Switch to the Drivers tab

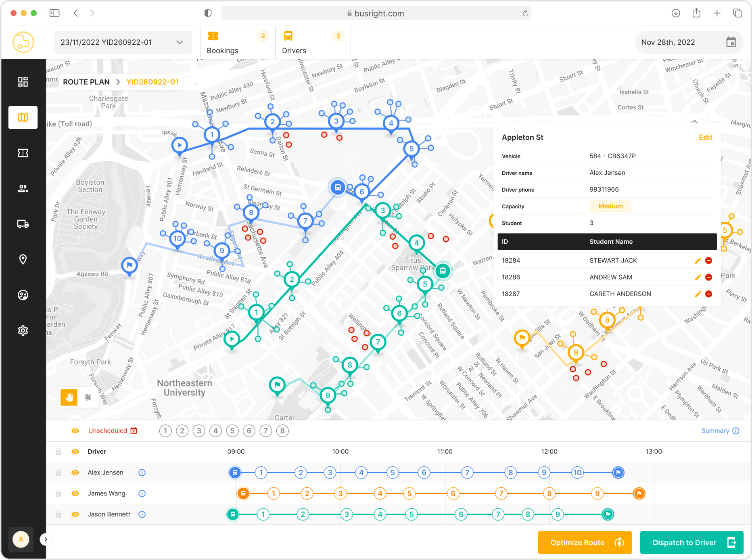(x=294, y=42)
